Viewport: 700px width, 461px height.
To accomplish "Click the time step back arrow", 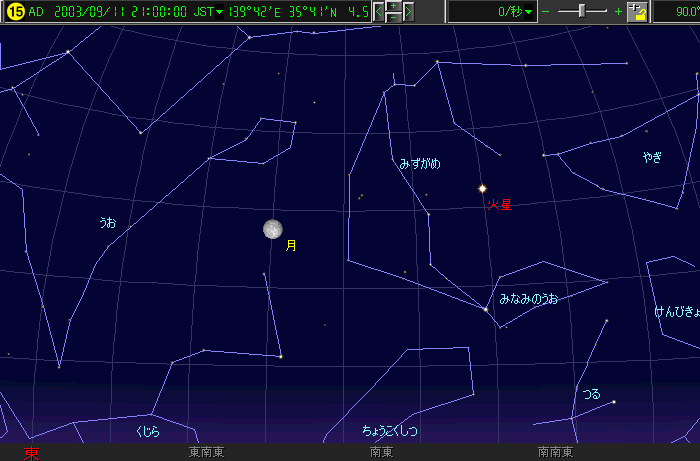I will click(379, 12).
